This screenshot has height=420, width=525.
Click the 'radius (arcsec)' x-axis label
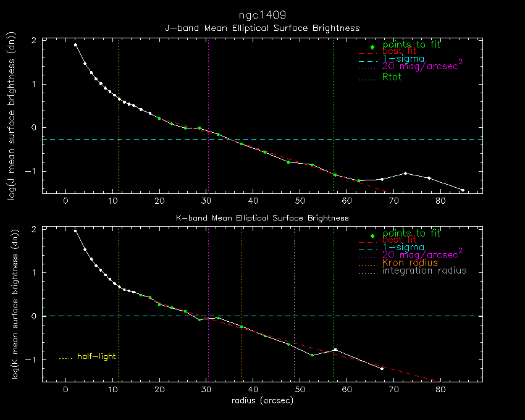tap(262, 400)
